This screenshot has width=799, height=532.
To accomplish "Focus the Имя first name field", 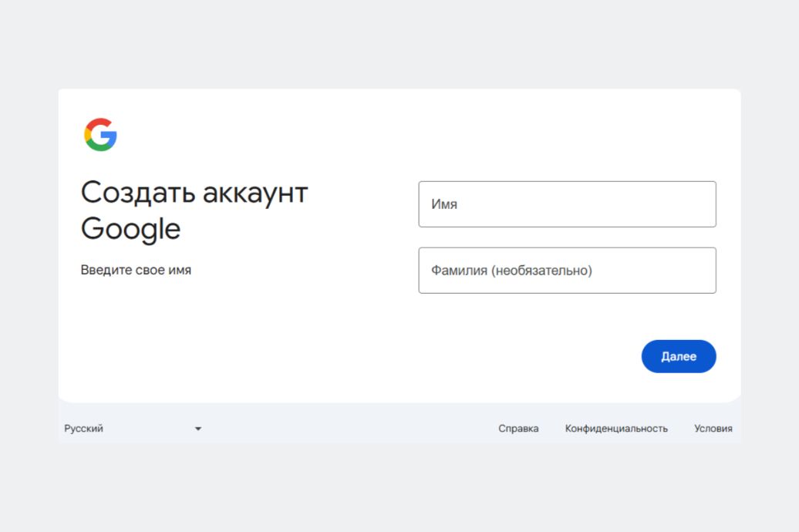I will 567,204.
